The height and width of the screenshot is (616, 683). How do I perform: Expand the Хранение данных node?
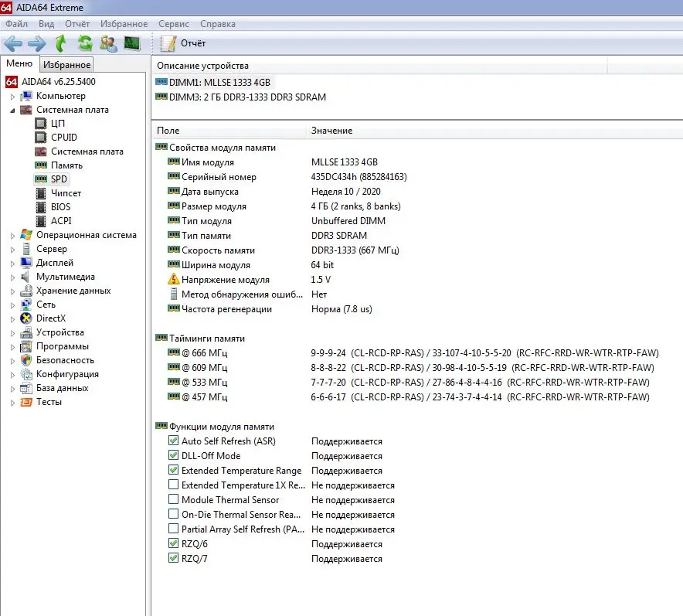click(12, 291)
